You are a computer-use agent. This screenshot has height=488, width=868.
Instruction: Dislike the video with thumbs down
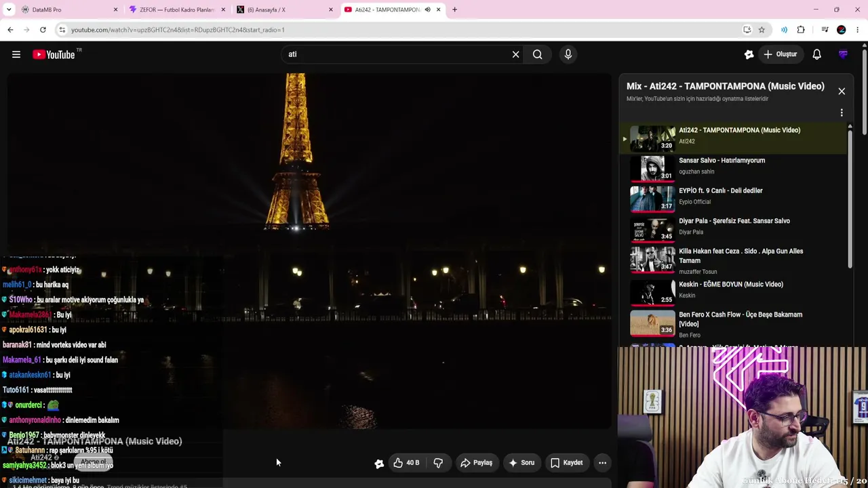pyautogui.click(x=438, y=463)
